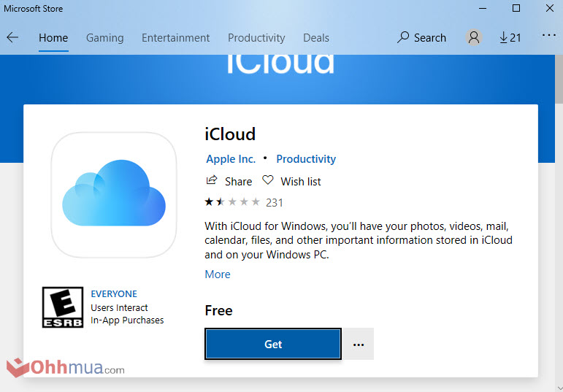Minimize the Microsoft Store window

(x=483, y=8)
